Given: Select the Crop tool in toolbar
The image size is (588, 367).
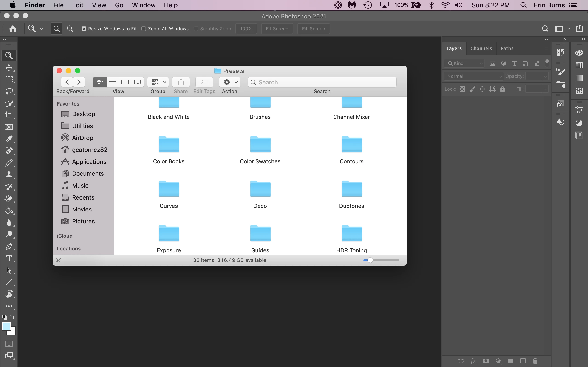Looking at the screenshot, I should (9, 115).
